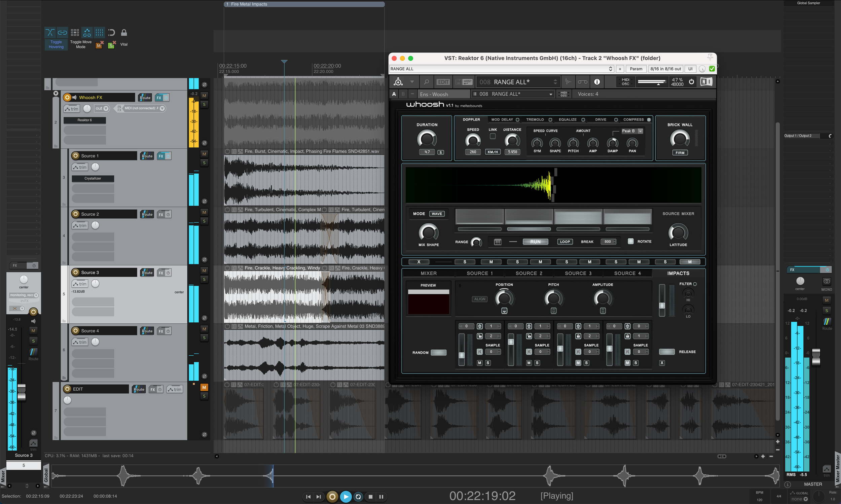841x504 pixels.
Task: Click the Native Instruments NI logo
Action: [x=706, y=82]
